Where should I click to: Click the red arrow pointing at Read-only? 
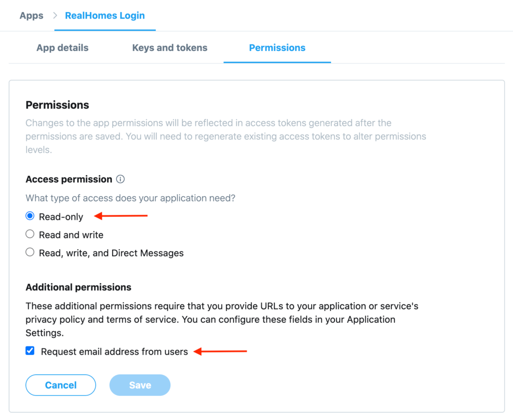(x=121, y=216)
